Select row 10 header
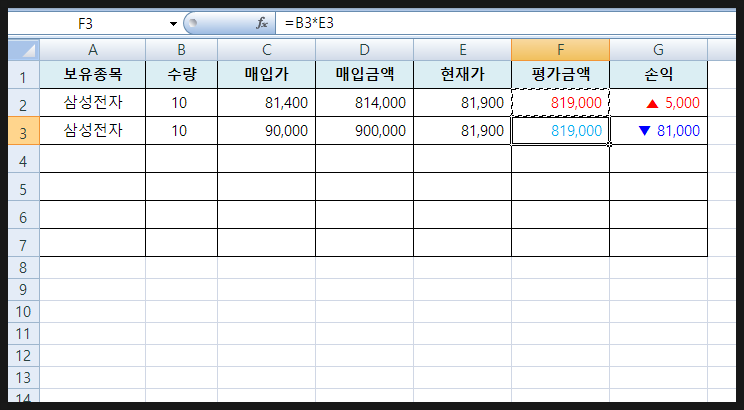Viewport: 744px width, 410px height. pos(24,312)
